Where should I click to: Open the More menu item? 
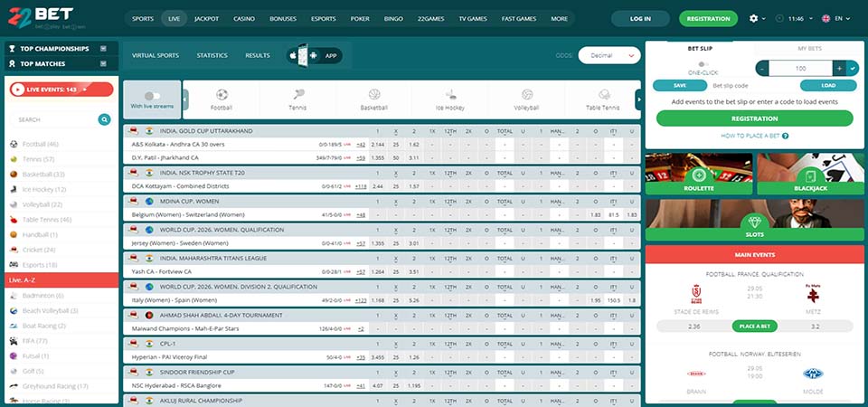[559, 19]
